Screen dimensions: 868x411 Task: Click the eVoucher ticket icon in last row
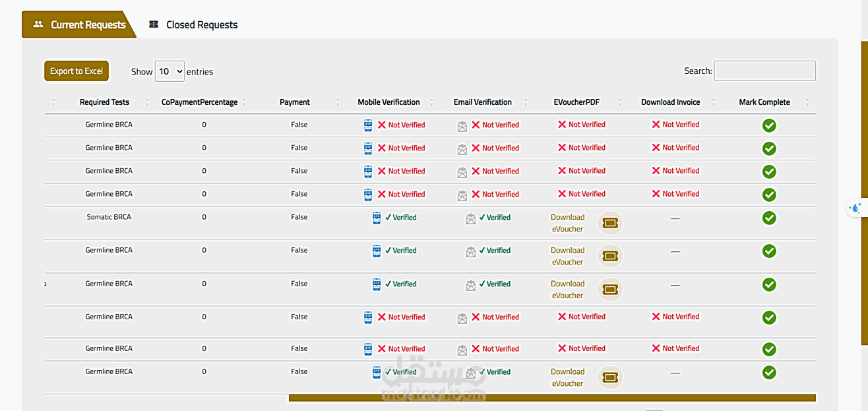point(610,377)
